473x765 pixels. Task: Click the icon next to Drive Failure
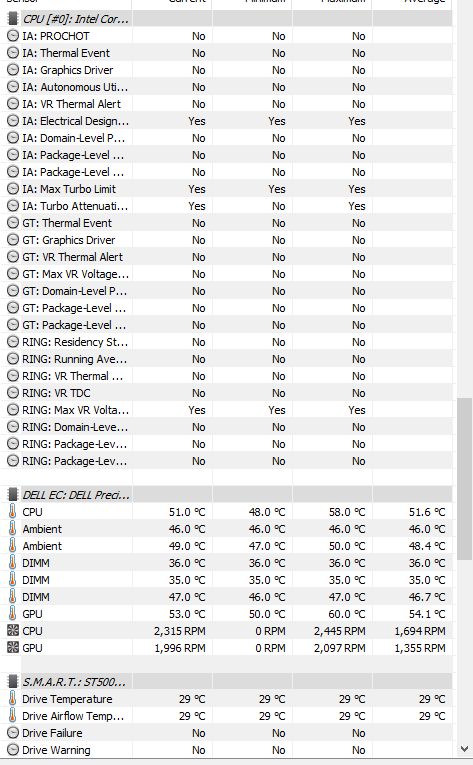click(x=13, y=733)
